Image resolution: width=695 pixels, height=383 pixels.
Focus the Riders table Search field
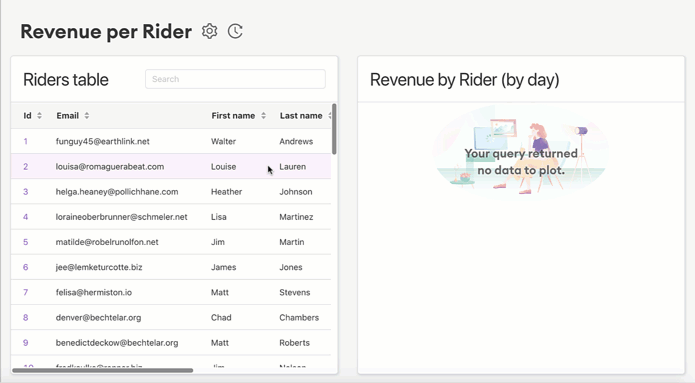(x=235, y=79)
